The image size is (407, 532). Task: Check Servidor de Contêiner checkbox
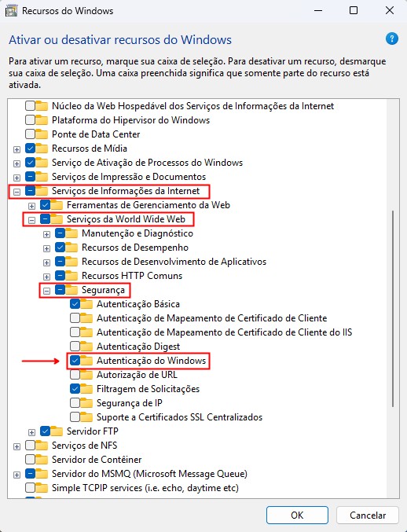point(30,460)
